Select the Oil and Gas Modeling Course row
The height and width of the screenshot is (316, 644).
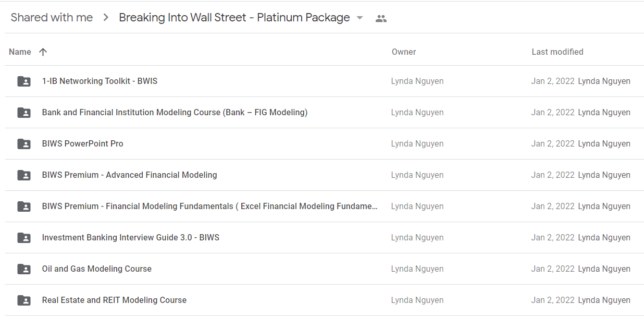coord(324,269)
